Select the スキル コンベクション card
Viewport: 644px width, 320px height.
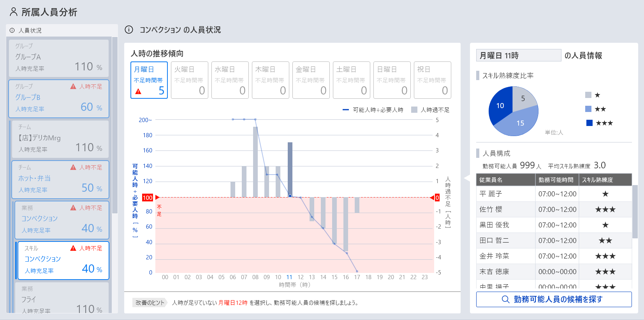coord(63,261)
